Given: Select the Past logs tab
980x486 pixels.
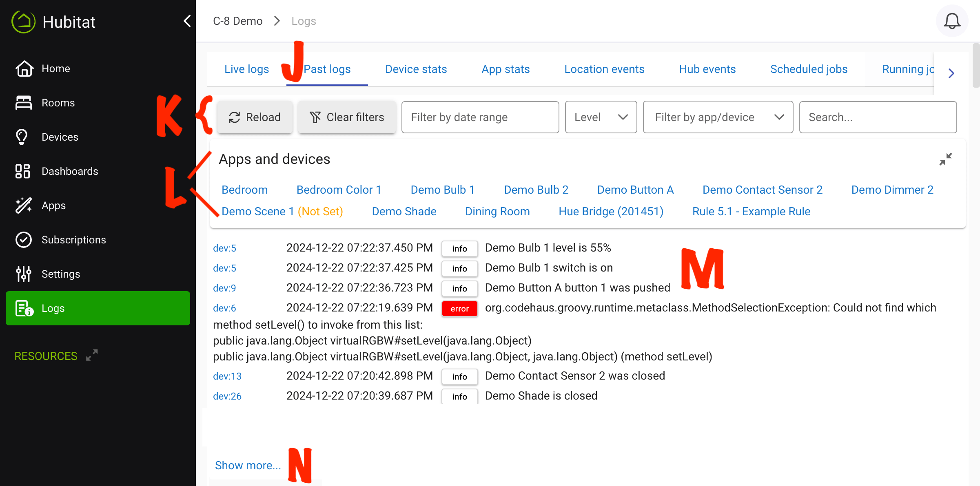Looking at the screenshot, I should 327,69.
